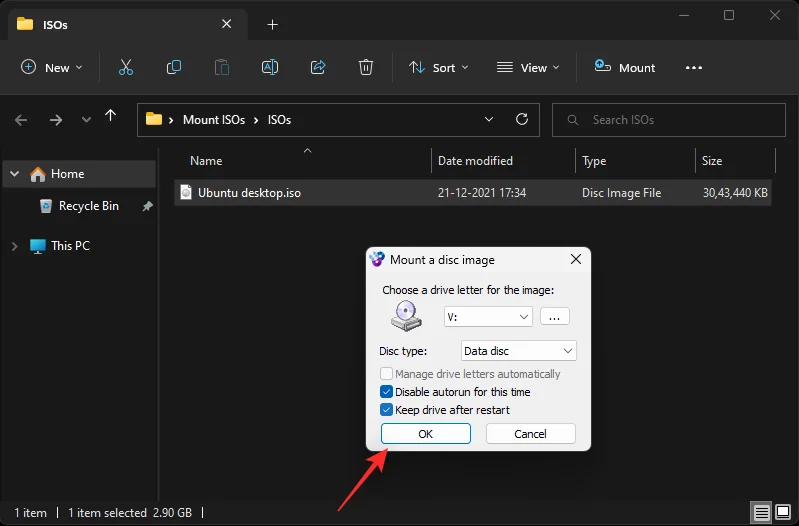This screenshot has width=799, height=526.
Task: Open the Sort options dropdown
Action: point(439,68)
